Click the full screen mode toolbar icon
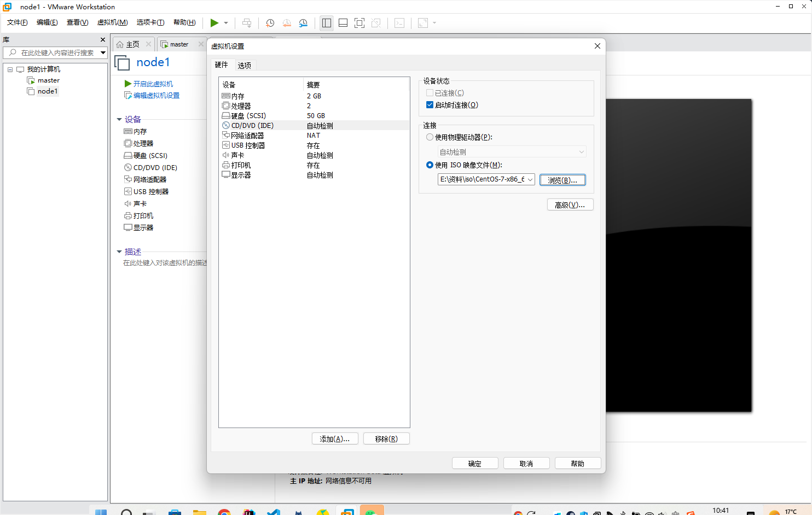This screenshot has width=812, height=515. [359, 23]
